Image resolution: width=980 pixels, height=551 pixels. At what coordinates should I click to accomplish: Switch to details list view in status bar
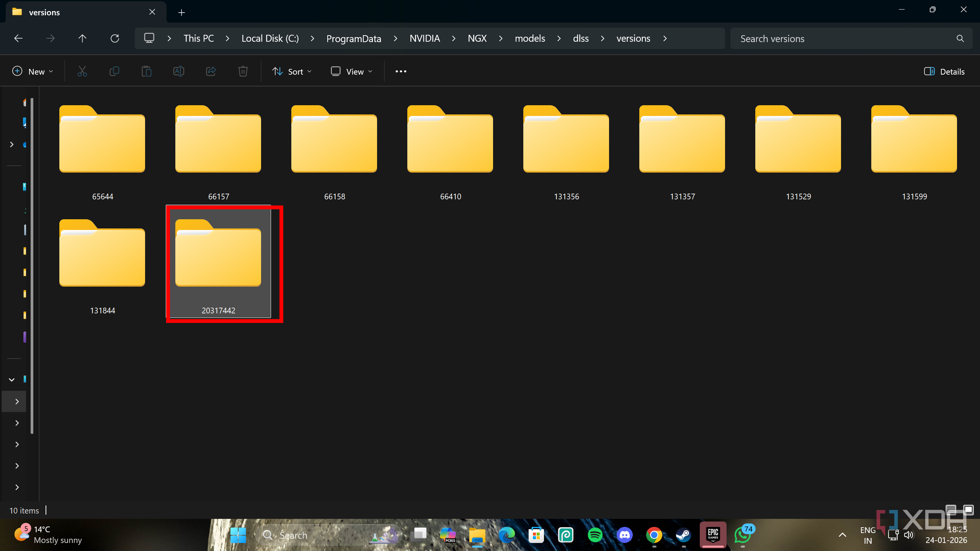(951, 510)
